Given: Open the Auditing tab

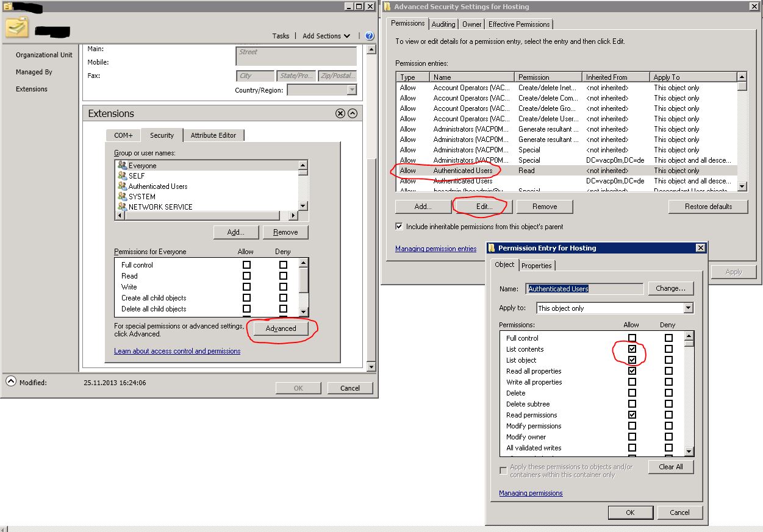Looking at the screenshot, I should point(443,24).
